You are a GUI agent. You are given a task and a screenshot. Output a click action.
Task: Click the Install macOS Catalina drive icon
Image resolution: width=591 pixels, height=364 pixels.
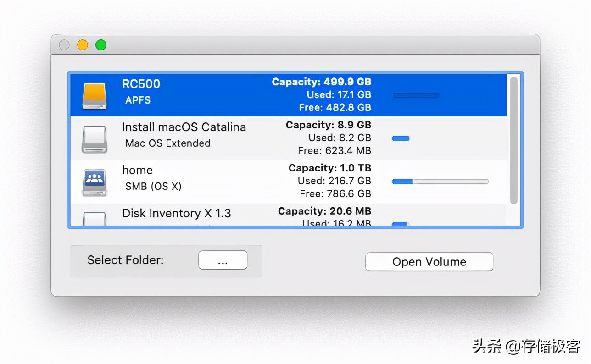tap(95, 139)
